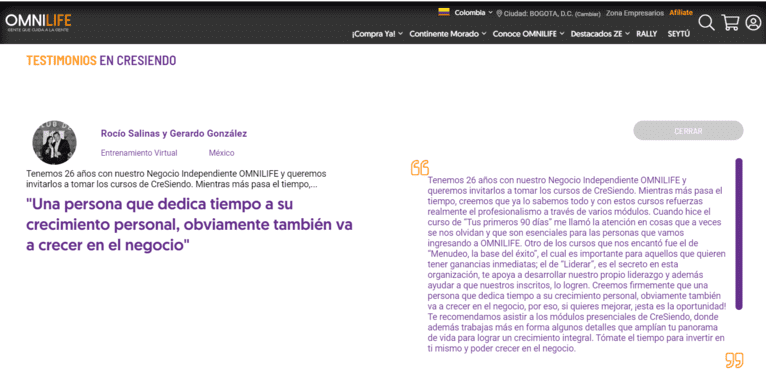Click the Colombia flag icon
Screen dimensions: 766x392
click(x=444, y=13)
